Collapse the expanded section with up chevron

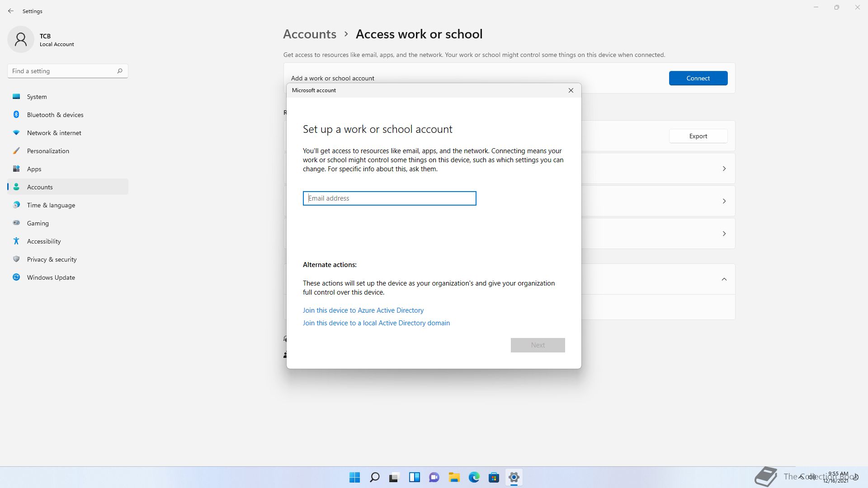pyautogui.click(x=724, y=279)
